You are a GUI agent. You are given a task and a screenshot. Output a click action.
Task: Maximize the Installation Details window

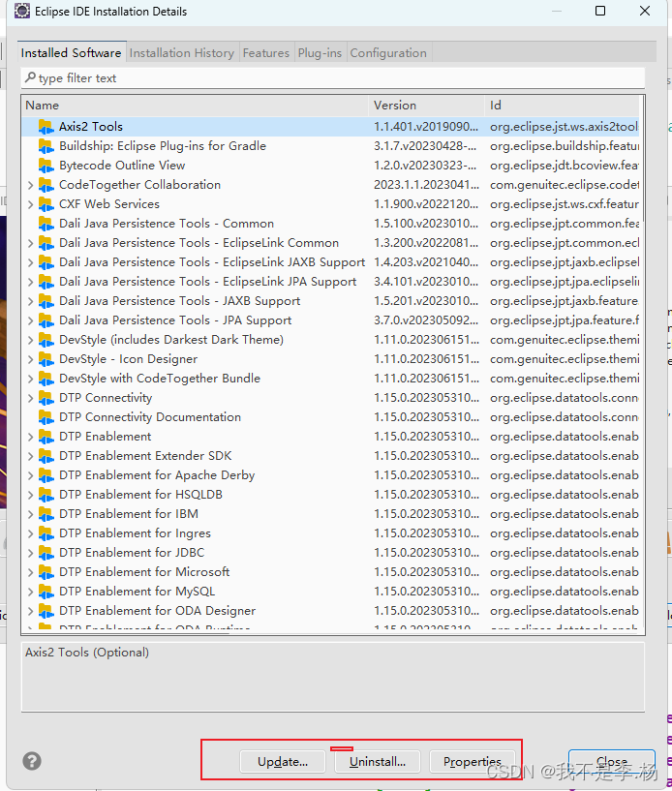coord(600,11)
